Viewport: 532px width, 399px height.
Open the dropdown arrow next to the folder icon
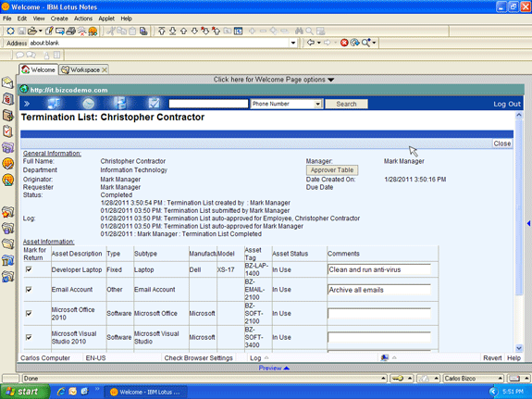point(41,31)
